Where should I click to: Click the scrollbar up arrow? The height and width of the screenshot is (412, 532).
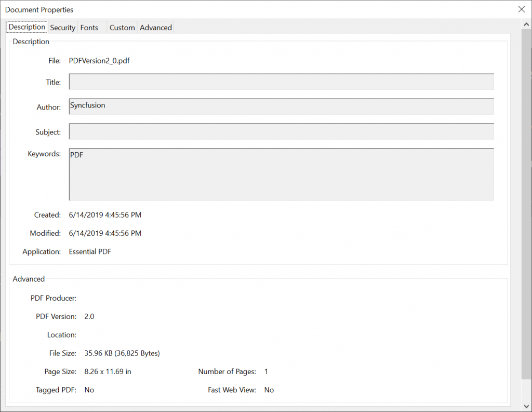526,23
